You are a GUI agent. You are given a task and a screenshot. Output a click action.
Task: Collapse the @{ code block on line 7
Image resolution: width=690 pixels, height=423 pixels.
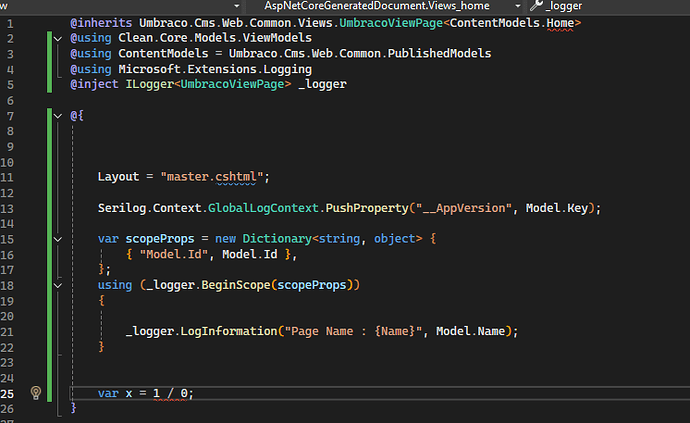(58, 116)
